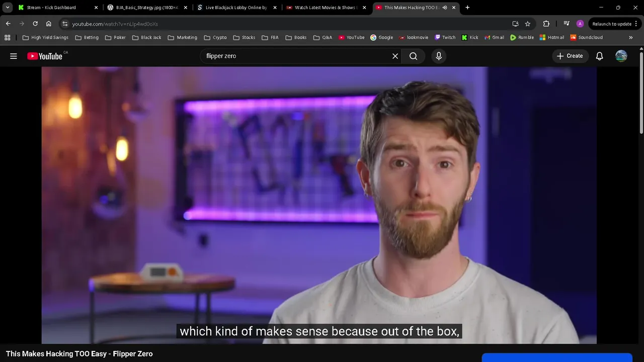Open FBA bookmark folder

[270, 37]
